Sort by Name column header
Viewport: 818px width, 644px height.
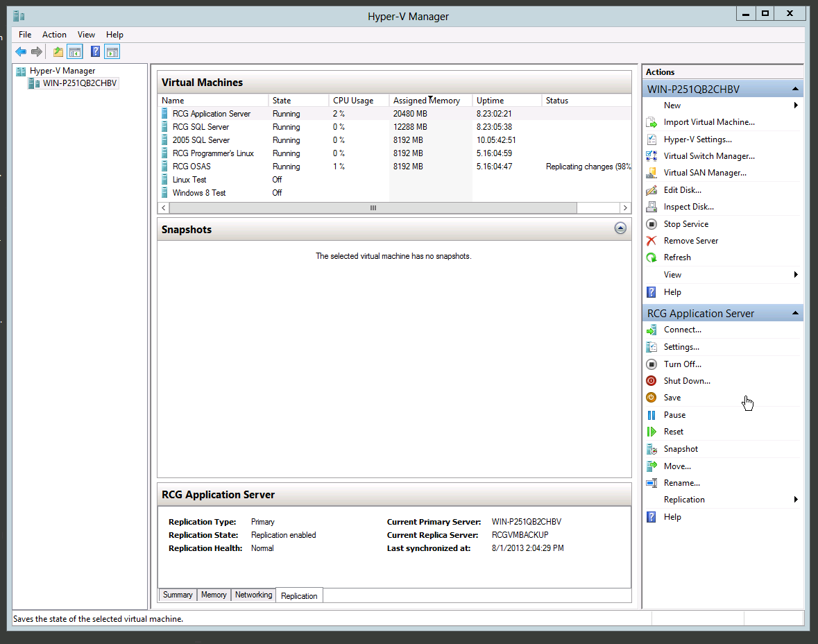213,100
